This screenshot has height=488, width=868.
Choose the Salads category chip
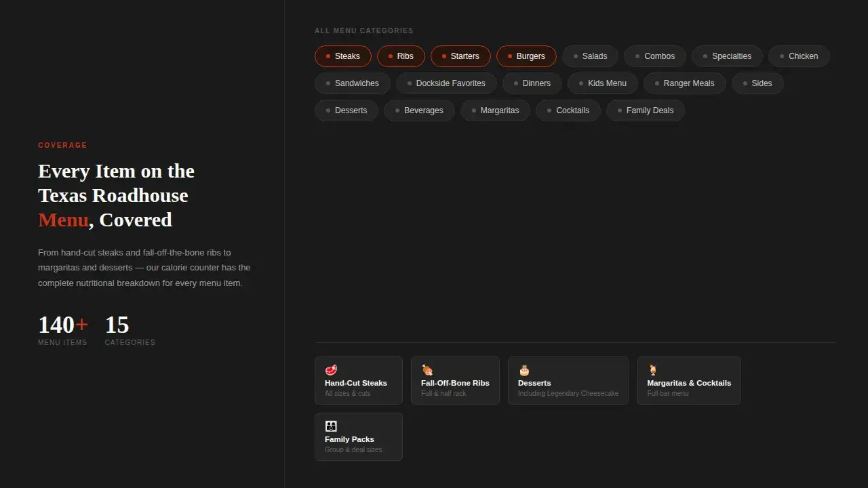click(x=591, y=56)
